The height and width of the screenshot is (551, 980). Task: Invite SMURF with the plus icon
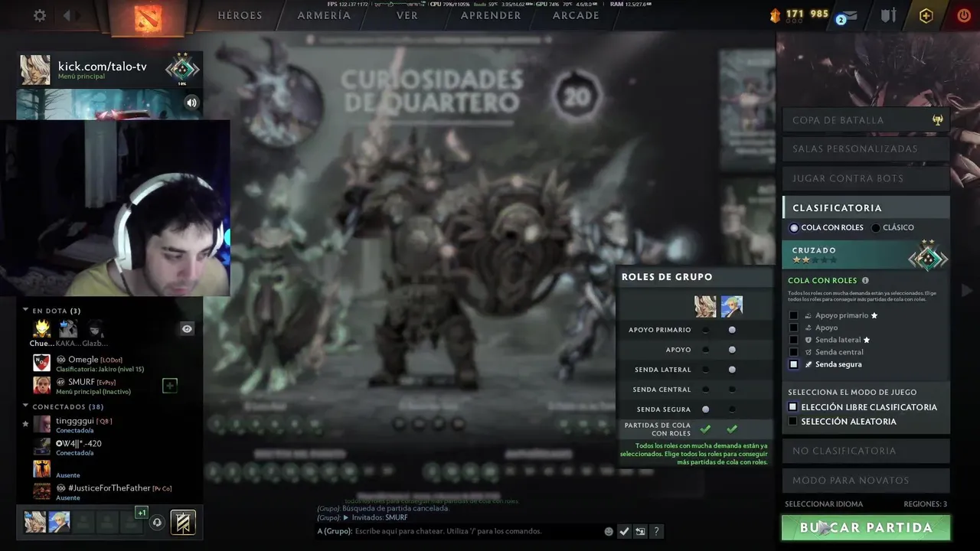(x=170, y=386)
